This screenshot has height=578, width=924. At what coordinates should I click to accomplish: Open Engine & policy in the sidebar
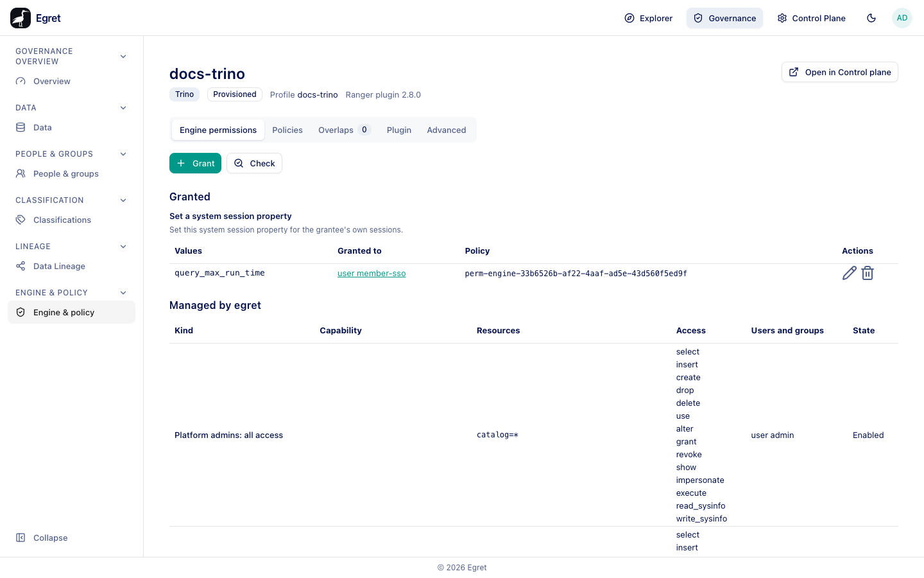pos(71,313)
